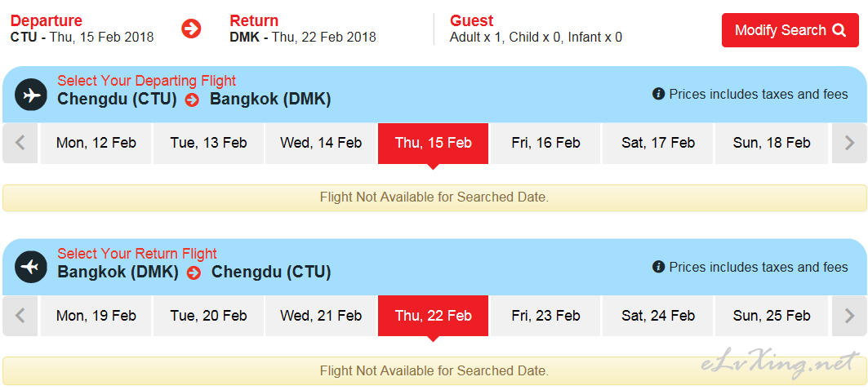Click red arrow between Chengdu and Bangkok
This screenshot has height=390, width=868.
(192, 100)
